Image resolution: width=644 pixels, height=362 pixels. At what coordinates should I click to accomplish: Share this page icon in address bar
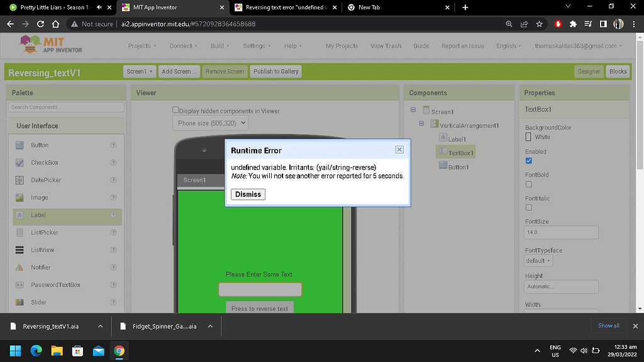pos(524,24)
